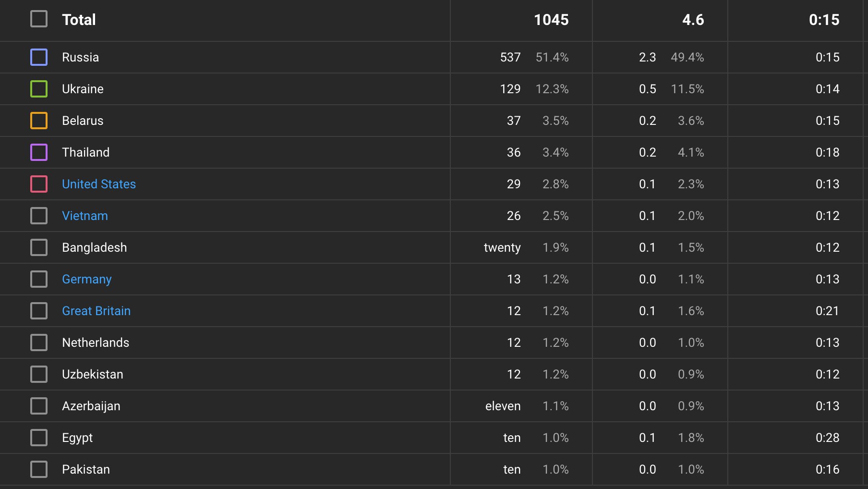Click the Vietnam country link
The image size is (868, 489).
(x=85, y=216)
